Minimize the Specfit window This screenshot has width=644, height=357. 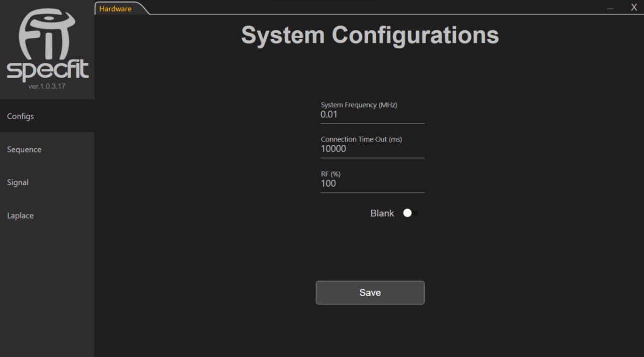point(610,8)
